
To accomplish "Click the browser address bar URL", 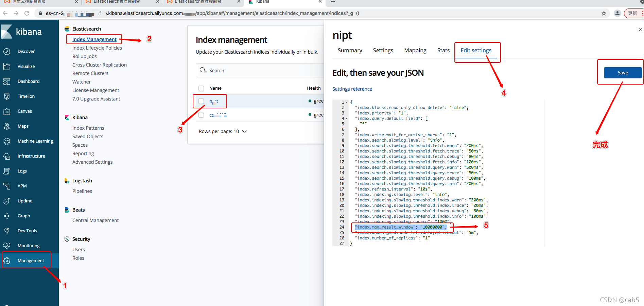I will [202, 13].
